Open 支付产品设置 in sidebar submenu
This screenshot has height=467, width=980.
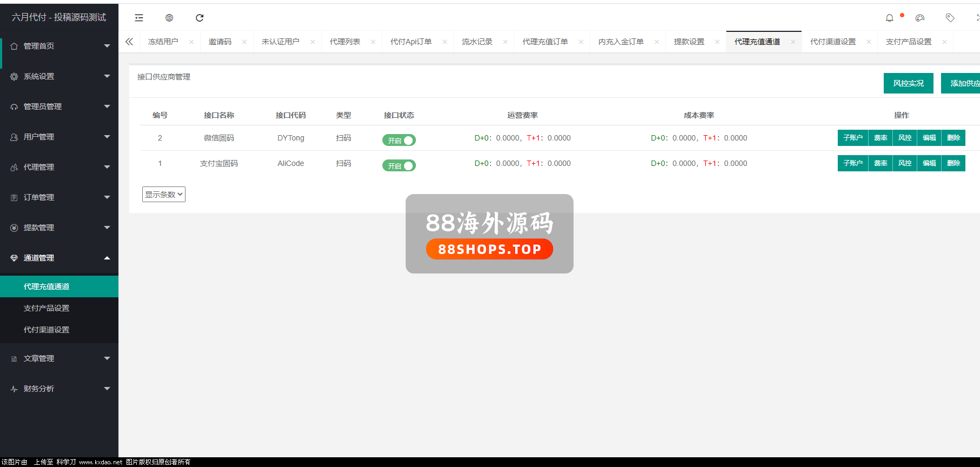(47, 308)
